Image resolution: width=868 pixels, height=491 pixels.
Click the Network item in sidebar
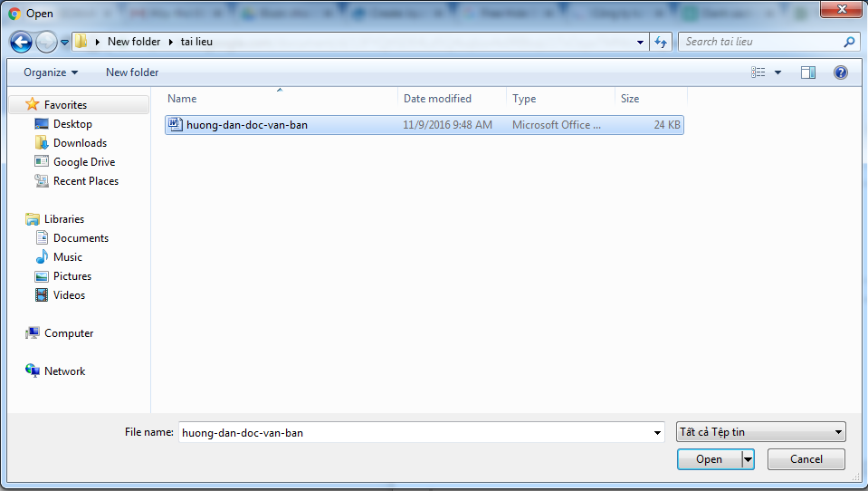tap(64, 371)
